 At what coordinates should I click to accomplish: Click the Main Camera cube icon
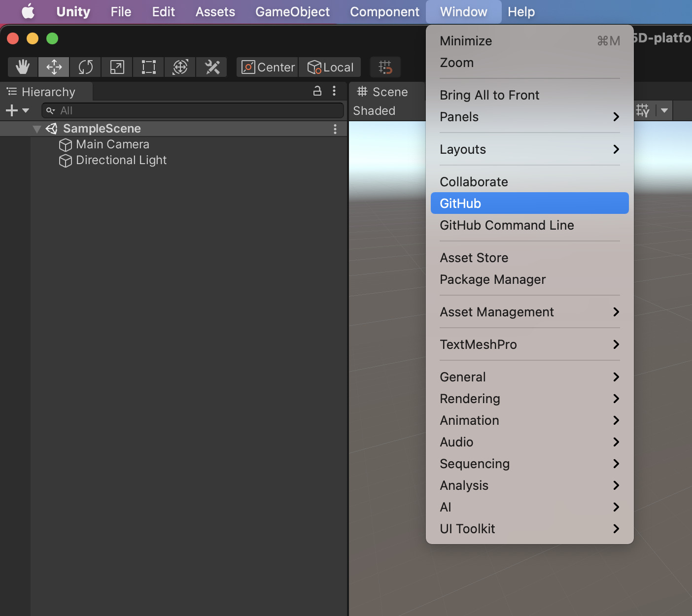(x=66, y=145)
